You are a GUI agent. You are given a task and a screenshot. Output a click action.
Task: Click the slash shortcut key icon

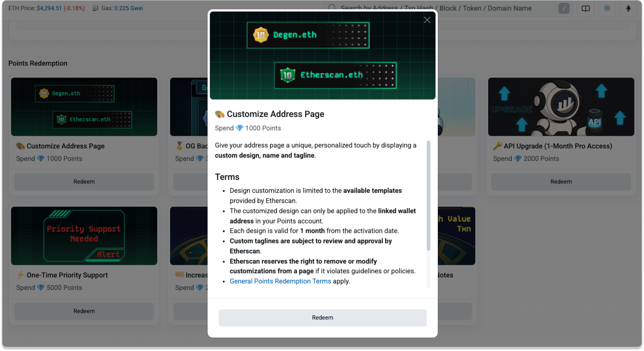coord(564,8)
